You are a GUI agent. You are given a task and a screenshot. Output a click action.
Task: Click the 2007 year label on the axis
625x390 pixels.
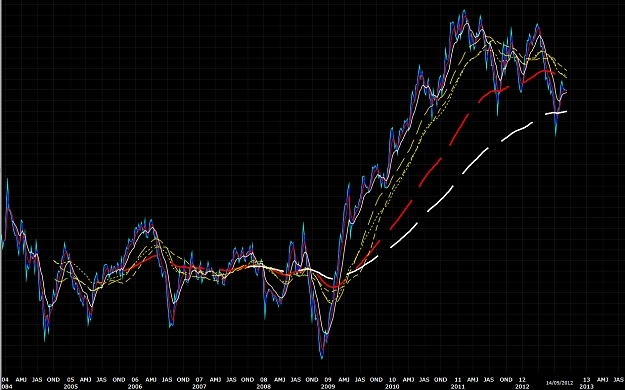[x=199, y=387]
